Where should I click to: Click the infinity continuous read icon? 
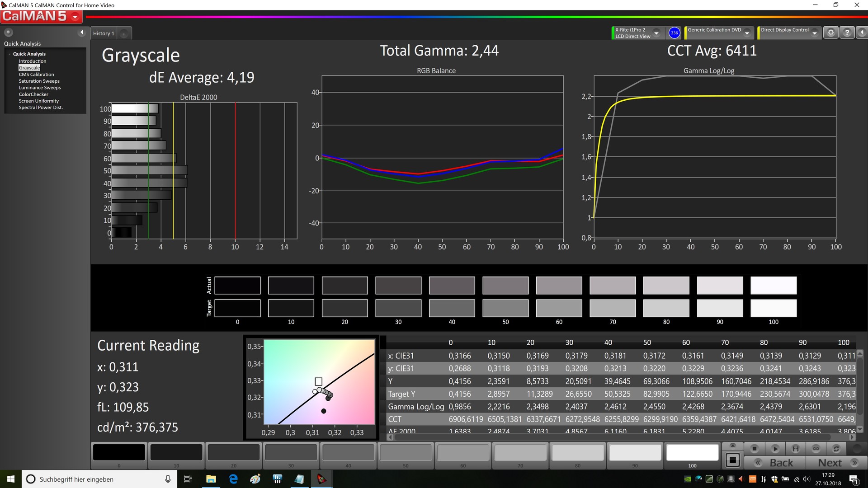816,449
